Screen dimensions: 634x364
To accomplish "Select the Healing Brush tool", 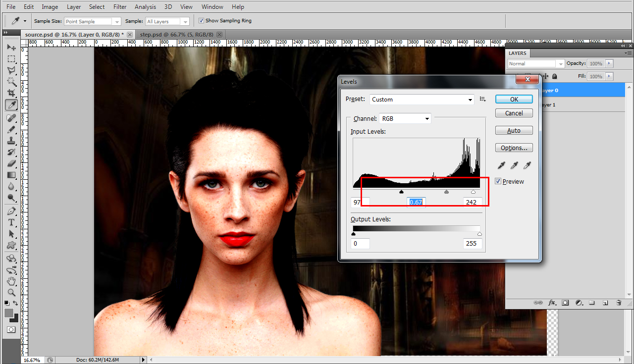I will (11, 118).
